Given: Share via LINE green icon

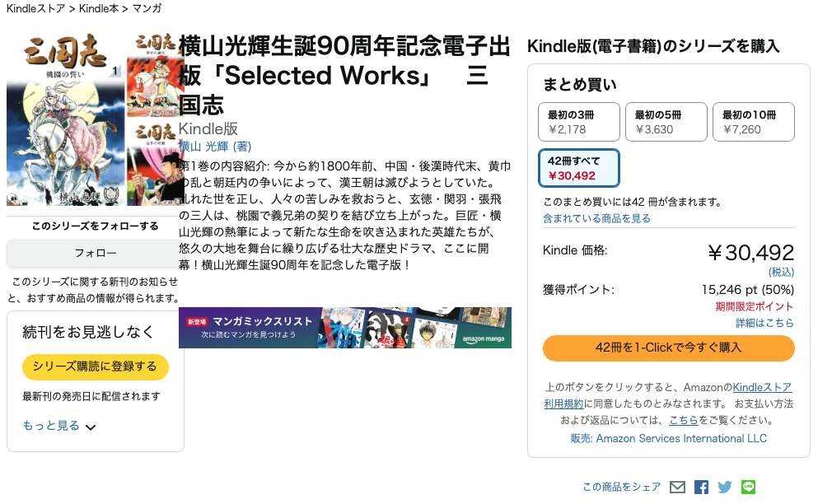Looking at the screenshot, I should tap(749, 488).
